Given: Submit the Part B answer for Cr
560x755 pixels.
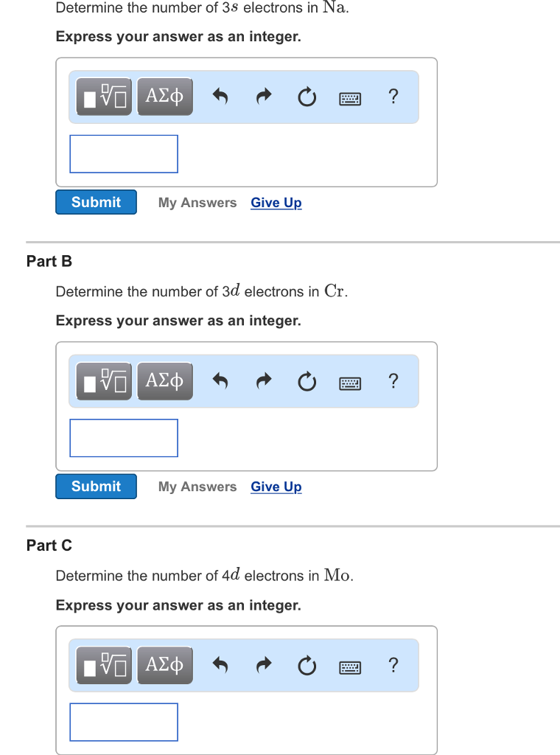Looking at the screenshot, I should click(x=97, y=487).
